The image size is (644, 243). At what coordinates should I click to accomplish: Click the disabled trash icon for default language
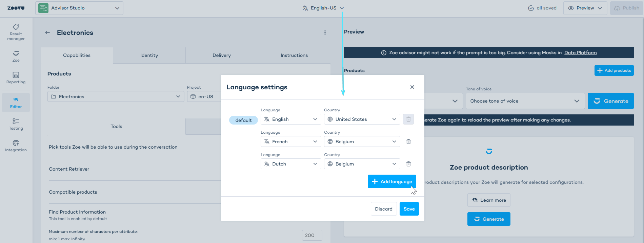tap(408, 119)
